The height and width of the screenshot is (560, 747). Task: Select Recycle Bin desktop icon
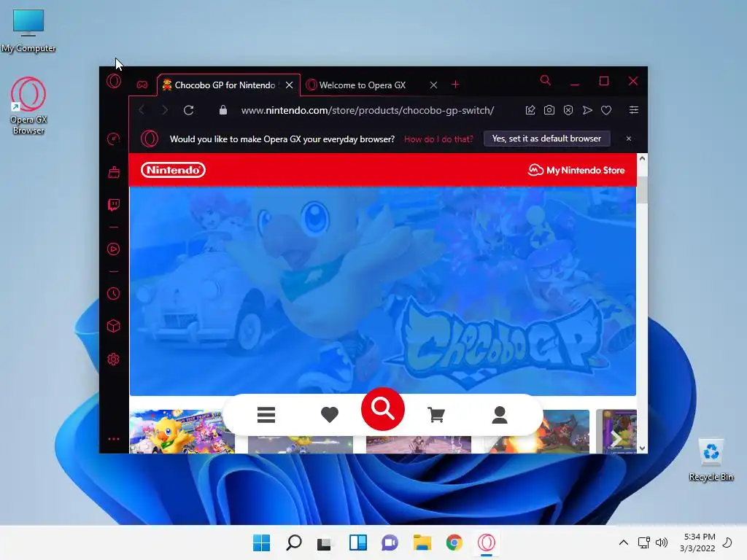(x=711, y=461)
